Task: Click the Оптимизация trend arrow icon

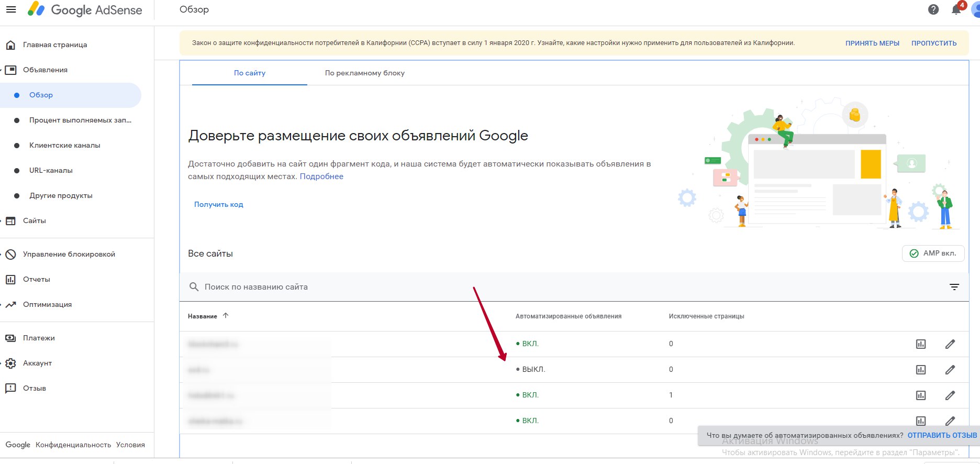Action: (10, 305)
